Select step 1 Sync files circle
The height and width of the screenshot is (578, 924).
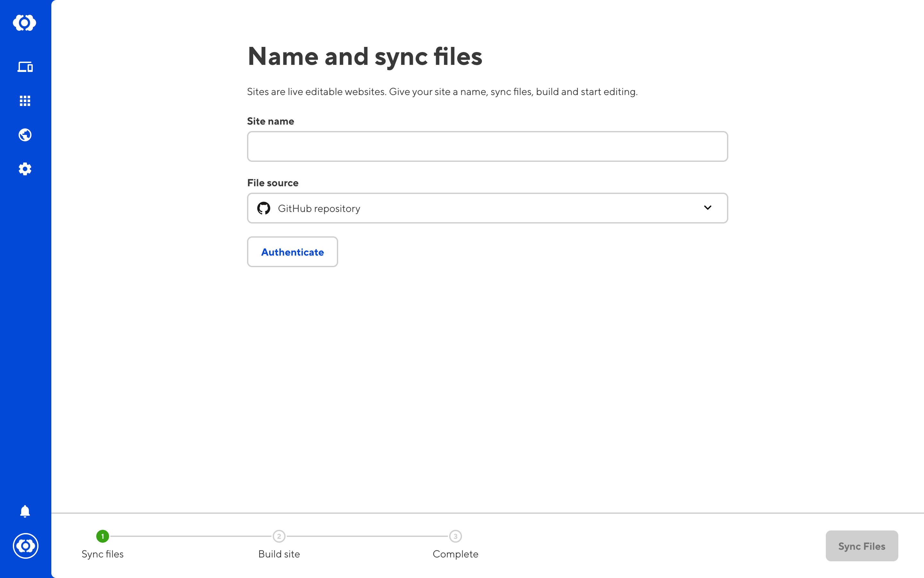[102, 536]
